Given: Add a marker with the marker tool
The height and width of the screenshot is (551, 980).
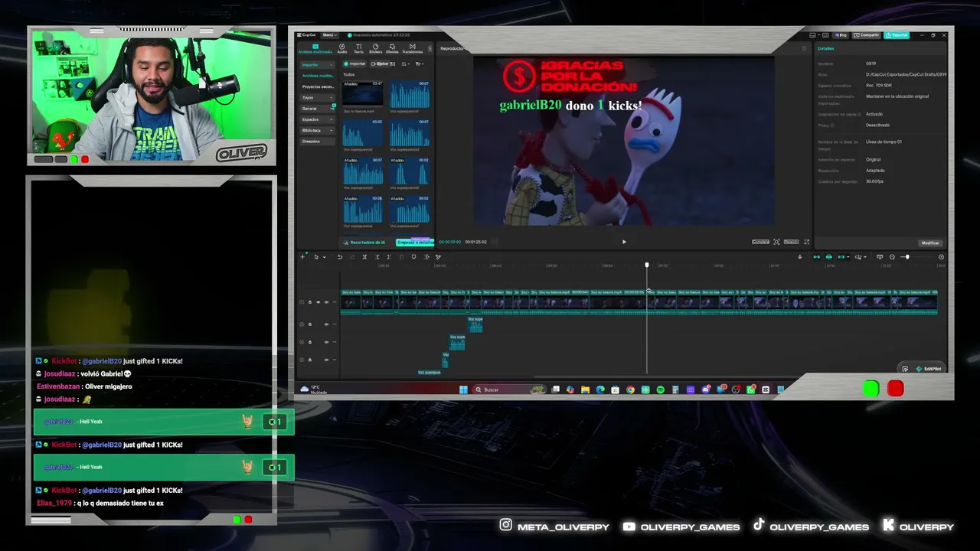Looking at the screenshot, I should click(x=413, y=257).
